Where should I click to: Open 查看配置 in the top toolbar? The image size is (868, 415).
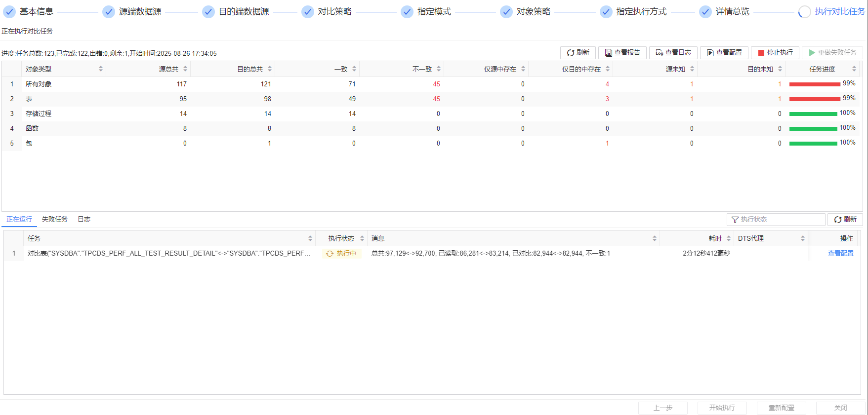tap(724, 53)
